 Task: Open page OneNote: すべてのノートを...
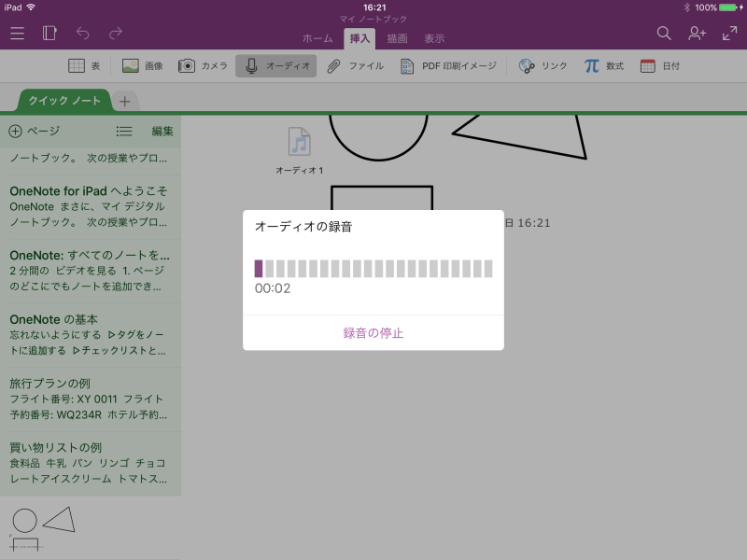(90, 271)
